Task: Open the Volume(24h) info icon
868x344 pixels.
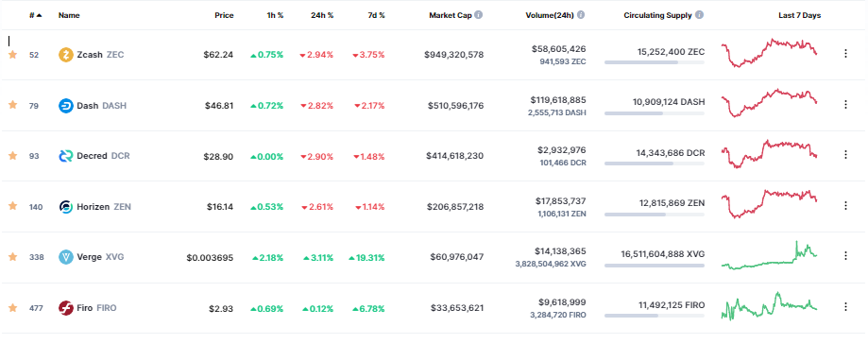Action: (x=581, y=15)
